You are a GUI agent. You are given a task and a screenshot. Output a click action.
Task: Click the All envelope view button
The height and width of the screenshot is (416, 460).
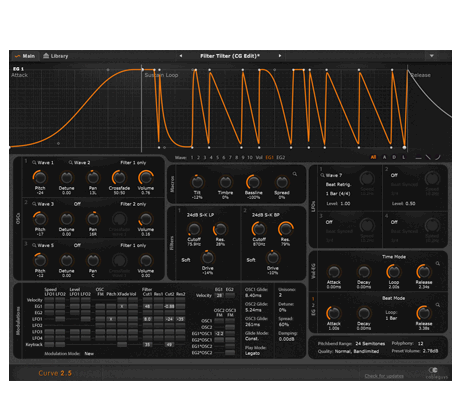[x=373, y=157]
